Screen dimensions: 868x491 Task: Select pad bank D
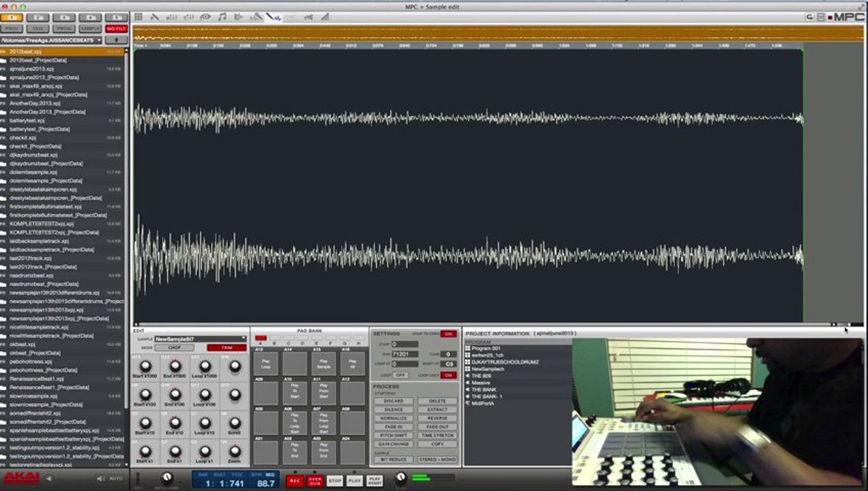tap(304, 338)
